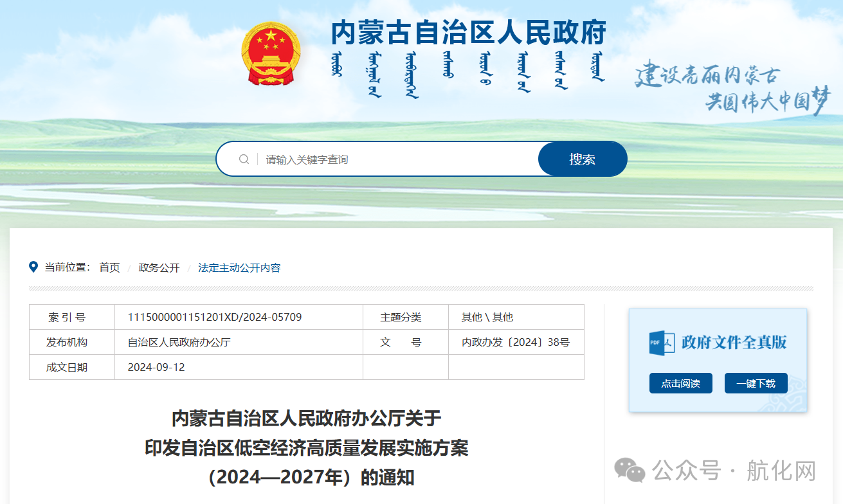
Task: Click the 政府文件全真版 panel header
Action: pos(718,341)
